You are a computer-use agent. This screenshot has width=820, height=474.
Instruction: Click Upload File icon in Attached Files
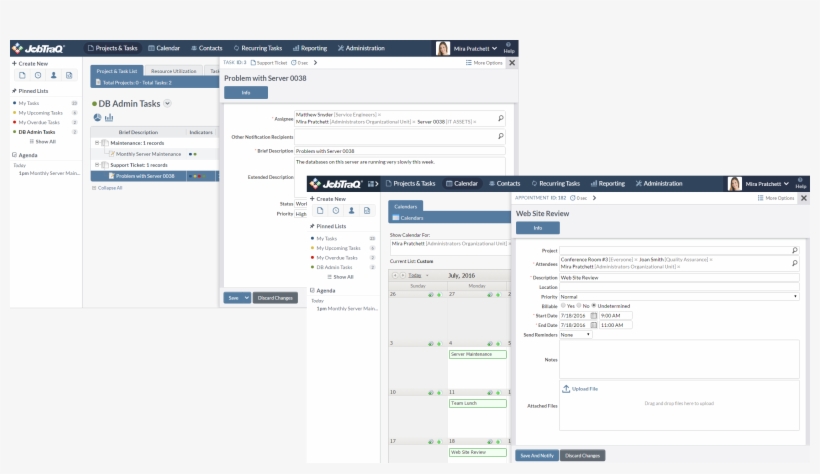(x=566, y=389)
